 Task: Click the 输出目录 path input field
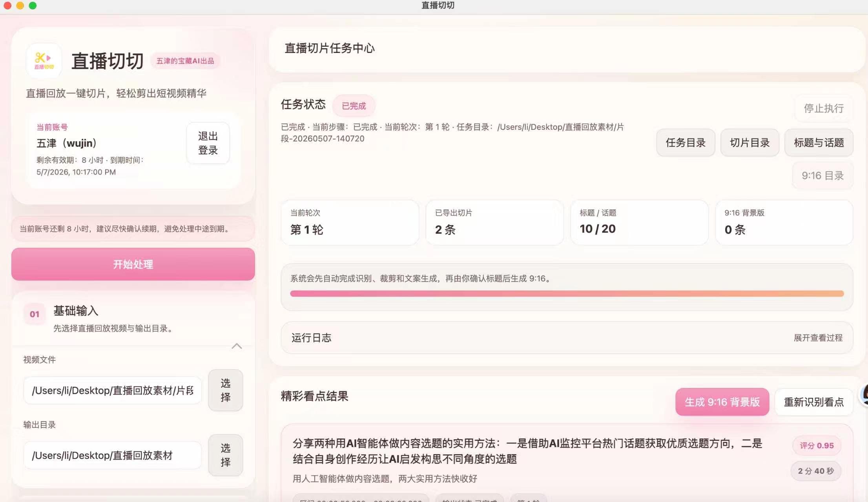(x=113, y=455)
